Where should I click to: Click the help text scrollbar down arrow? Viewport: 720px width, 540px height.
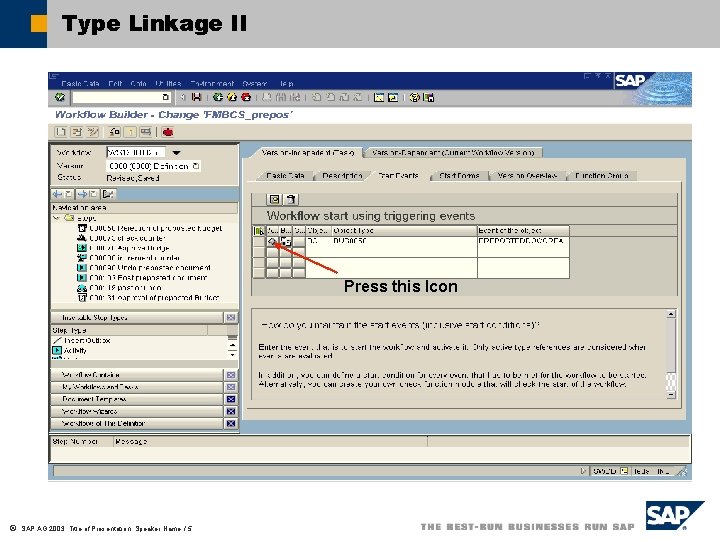click(671, 394)
